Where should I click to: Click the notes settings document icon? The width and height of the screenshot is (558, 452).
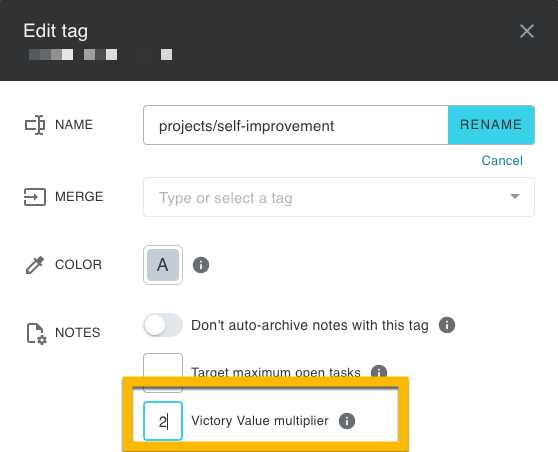[37, 334]
